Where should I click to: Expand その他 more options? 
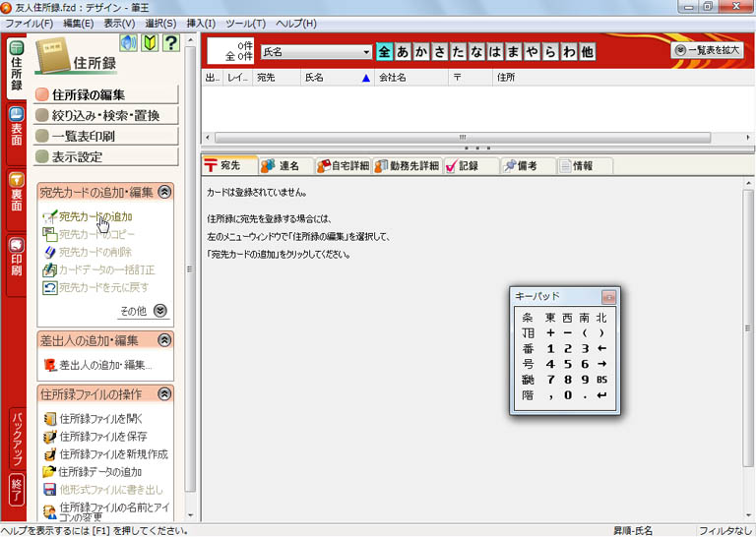click(x=159, y=311)
